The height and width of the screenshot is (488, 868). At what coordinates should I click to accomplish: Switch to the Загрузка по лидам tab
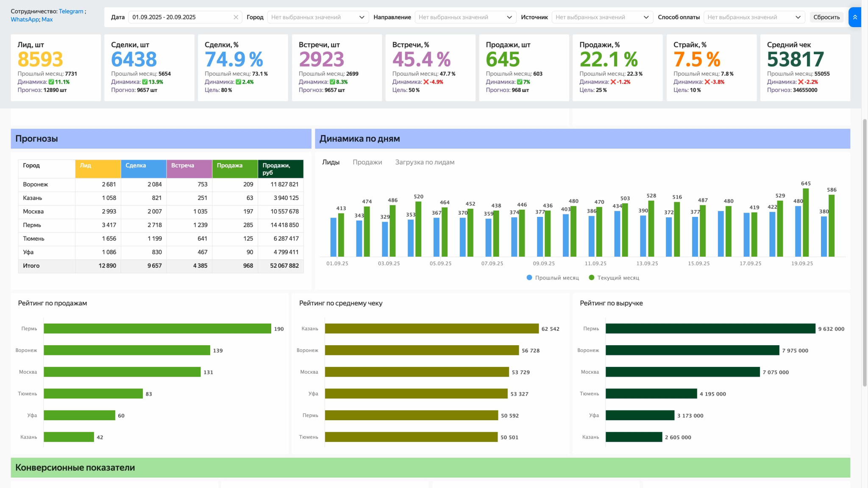425,162
